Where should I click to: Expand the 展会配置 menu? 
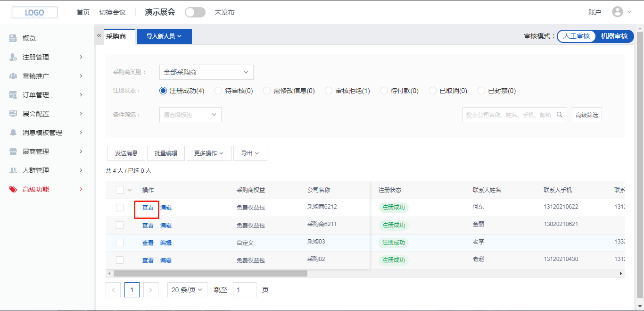[81, 114]
